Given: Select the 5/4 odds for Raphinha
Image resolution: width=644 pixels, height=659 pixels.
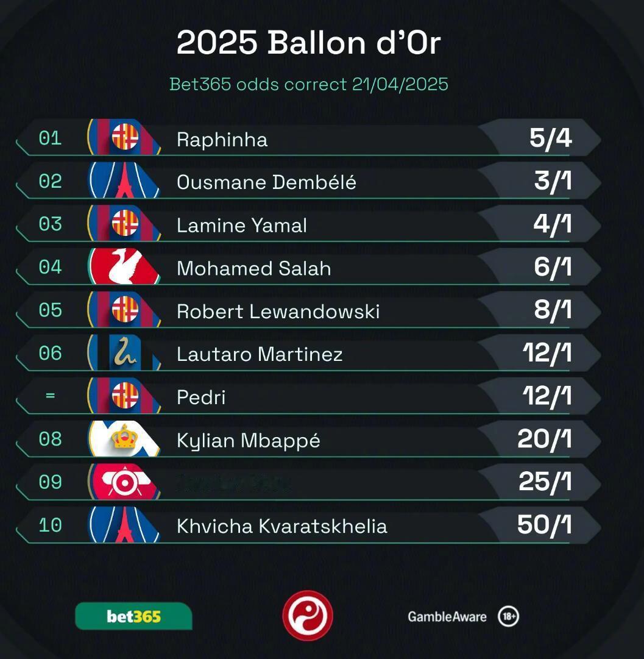Looking at the screenshot, I should click(550, 138).
